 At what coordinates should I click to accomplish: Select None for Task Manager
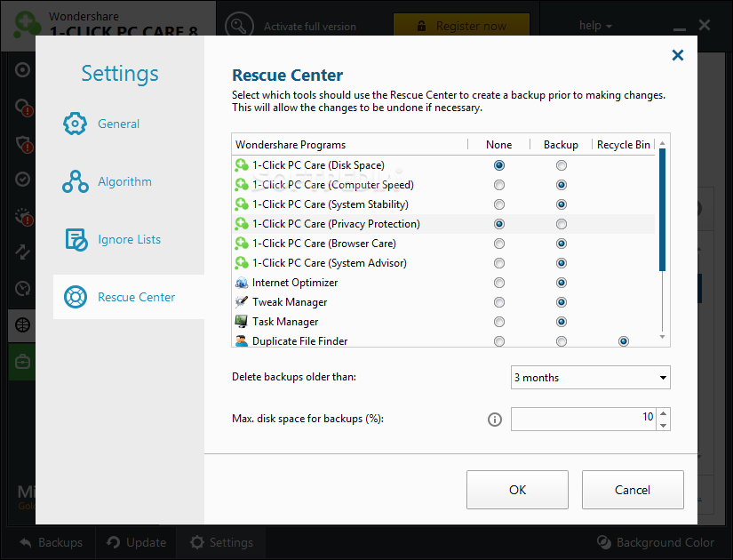point(499,322)
